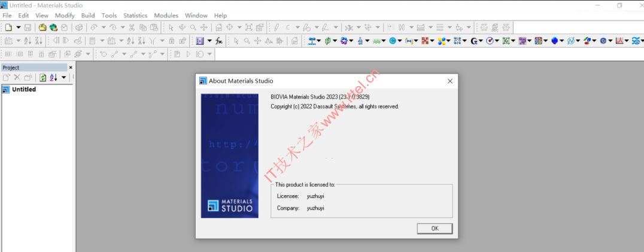The width and height of the screenshot is (644, 252).
Task: Click the red spectrum chart module icon
Action: coord(619,41)
